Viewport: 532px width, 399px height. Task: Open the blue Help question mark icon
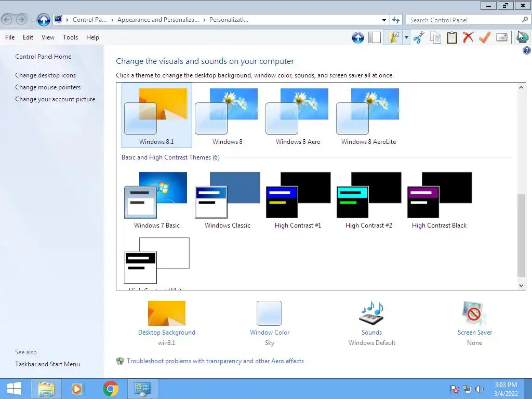tap(527, 50)
